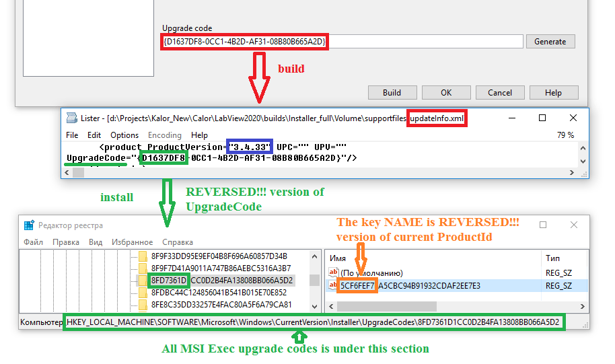
Task: Click folder icon of key 8FE8C35DD33257E4FAC80A5F6A79CA81
Action: [143, 305]
